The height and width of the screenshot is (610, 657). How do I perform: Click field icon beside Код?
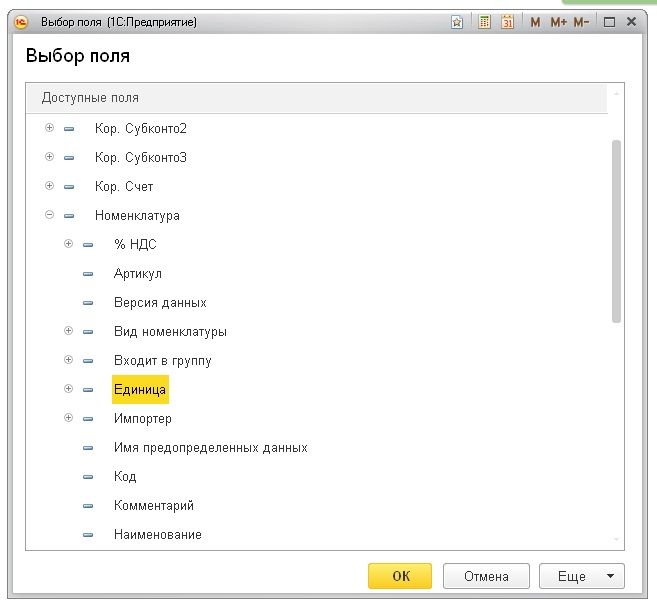click(x=88, y=477)
